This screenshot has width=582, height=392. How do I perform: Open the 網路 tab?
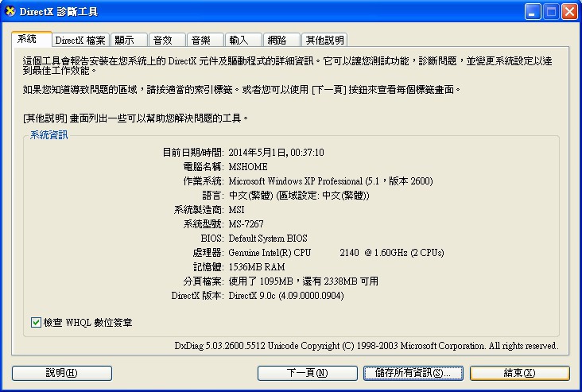click(281, 40)
